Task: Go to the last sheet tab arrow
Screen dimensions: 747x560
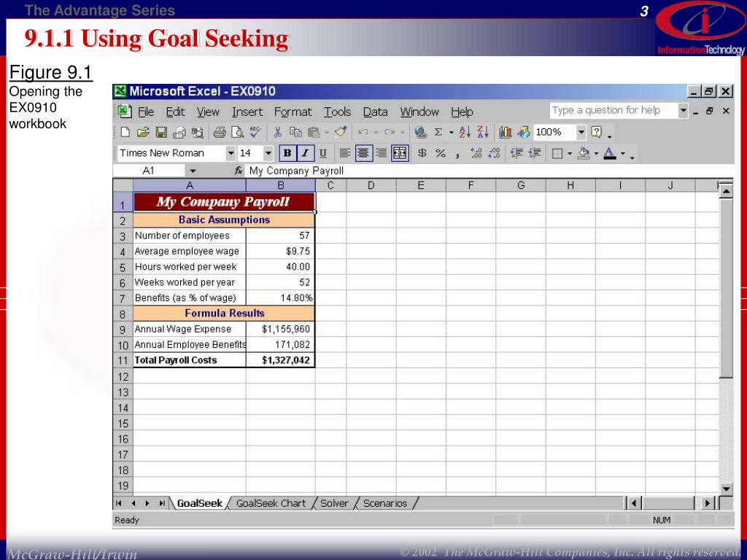Action: coord(162,503)
